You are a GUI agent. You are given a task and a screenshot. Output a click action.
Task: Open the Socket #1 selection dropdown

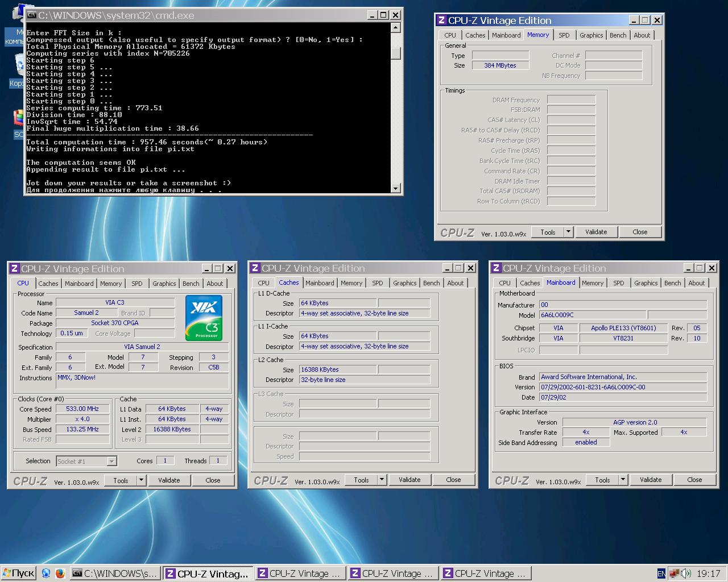tap(111, 461)
